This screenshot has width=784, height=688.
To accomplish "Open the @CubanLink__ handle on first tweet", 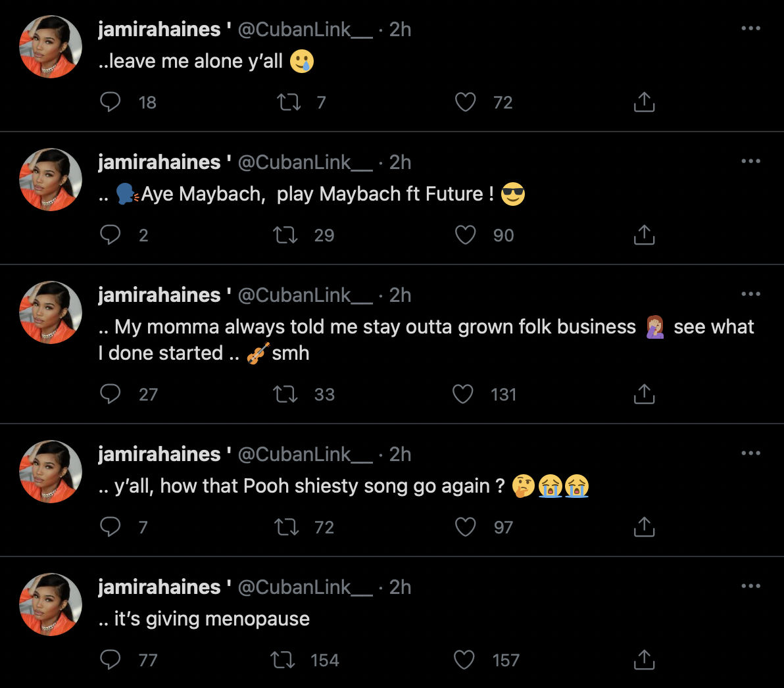I will [305, 30].
